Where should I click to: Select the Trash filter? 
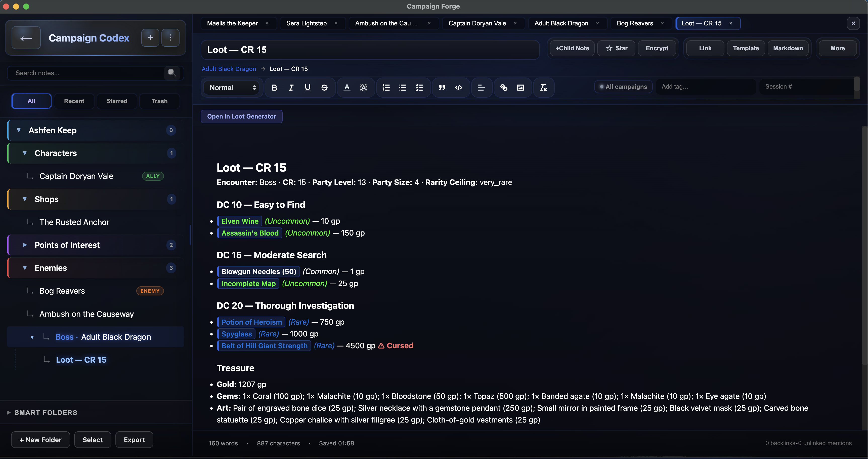click(x=159, y=101)
